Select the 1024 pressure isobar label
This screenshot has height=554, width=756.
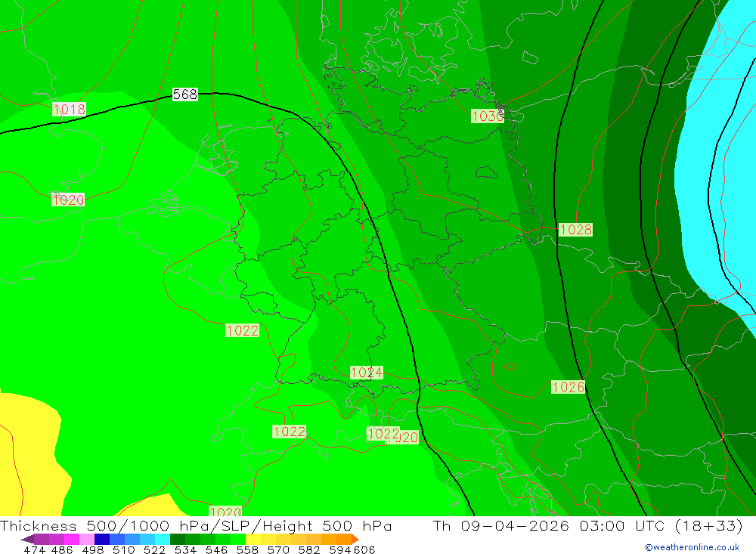point(367,373)
